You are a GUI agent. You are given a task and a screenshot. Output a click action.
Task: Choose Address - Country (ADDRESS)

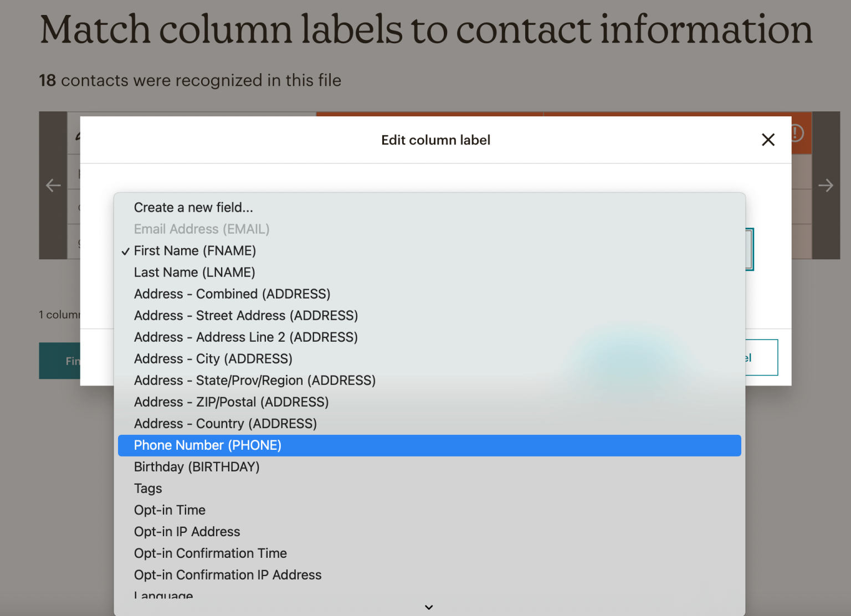point(225,423)
